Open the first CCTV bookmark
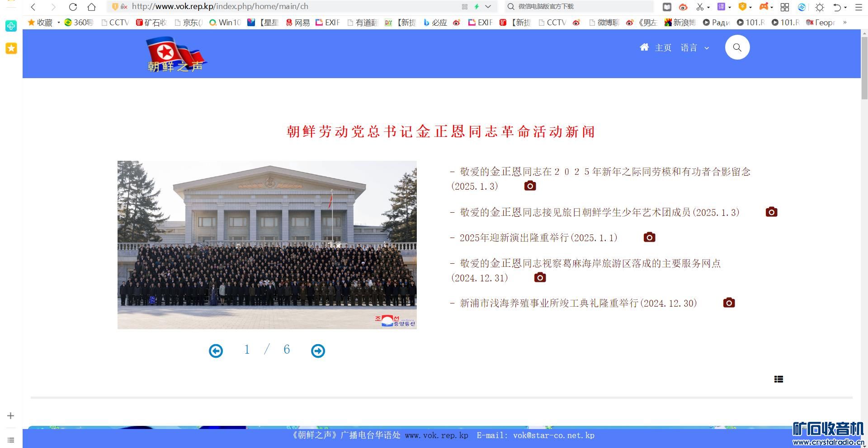 (115, 23)
